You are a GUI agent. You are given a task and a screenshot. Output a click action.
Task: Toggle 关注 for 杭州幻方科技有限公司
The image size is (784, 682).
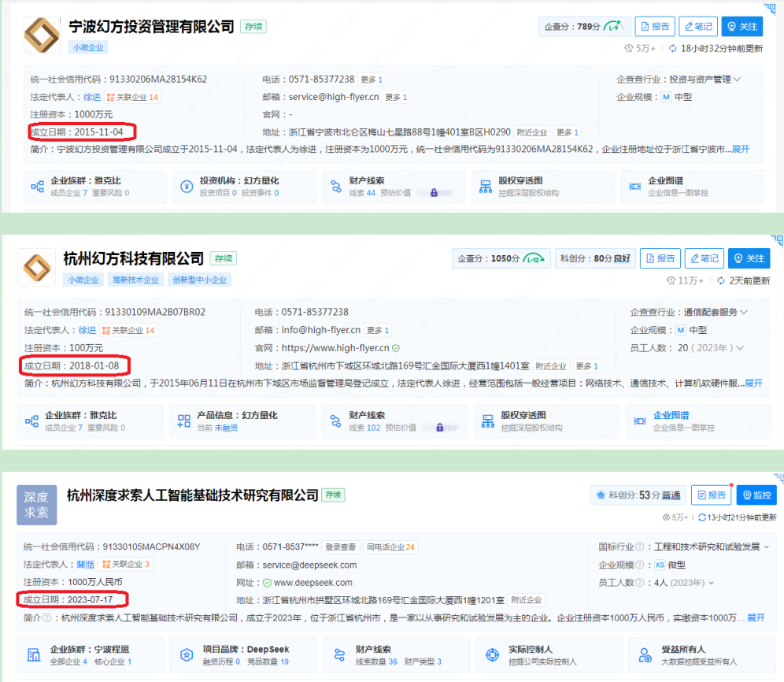[749, 258]
